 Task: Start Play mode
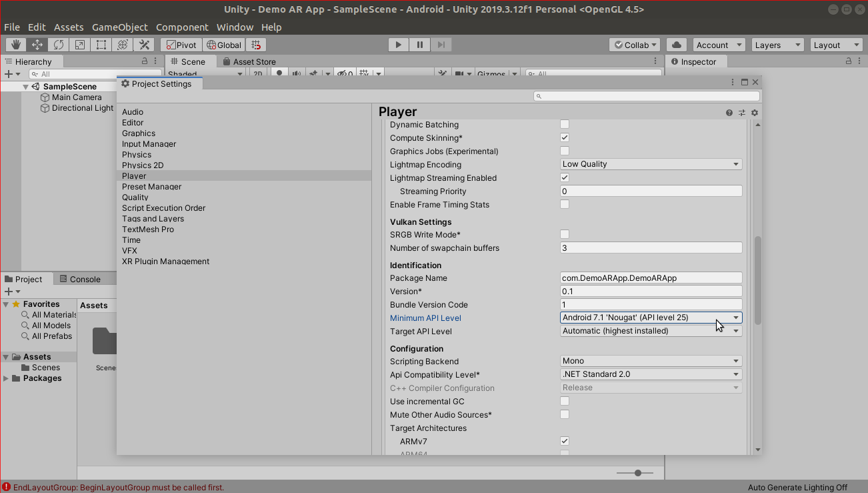click(398, 45)
